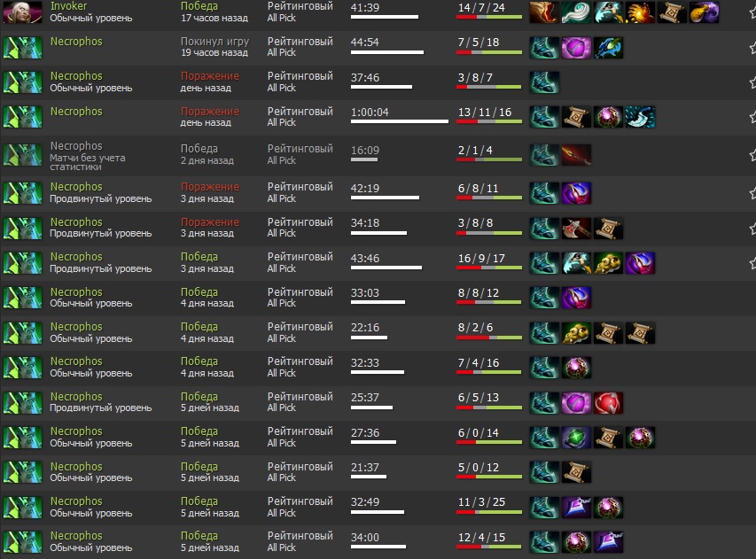Screen dimensions: 756x559
Task: Click the blue staff item in 44:54 match
Action: (608, 48)
